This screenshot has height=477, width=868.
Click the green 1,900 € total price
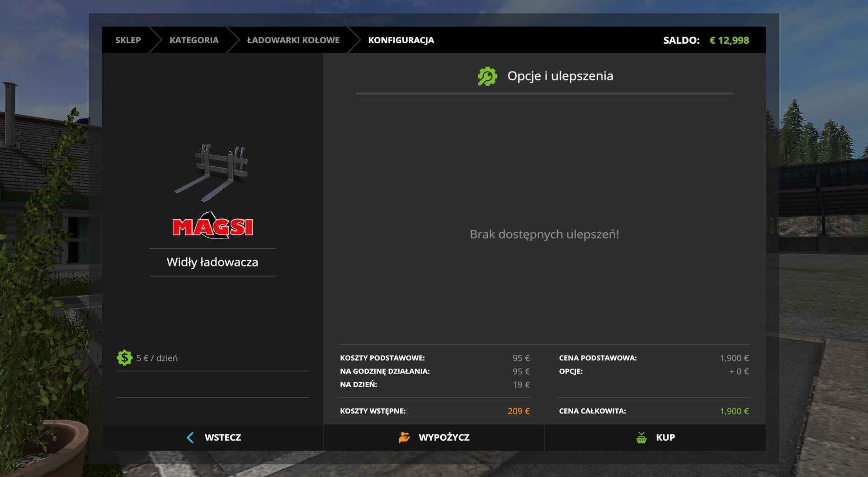[734, 411]
